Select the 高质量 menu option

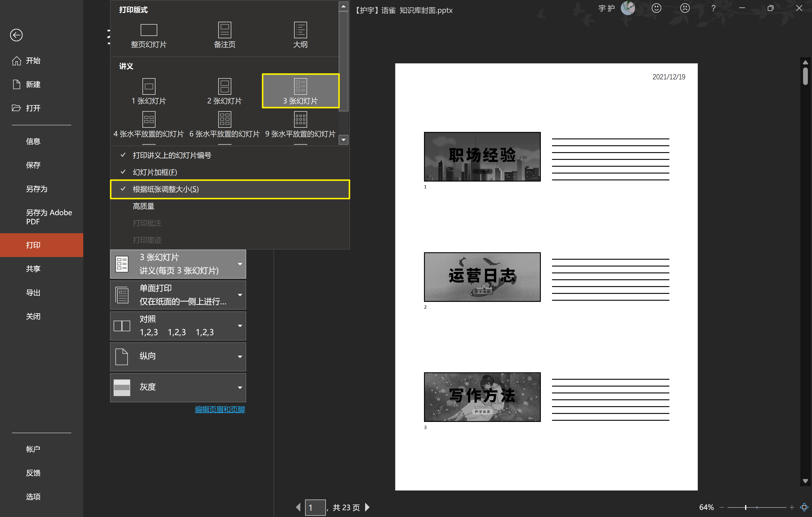click(143, 206)
